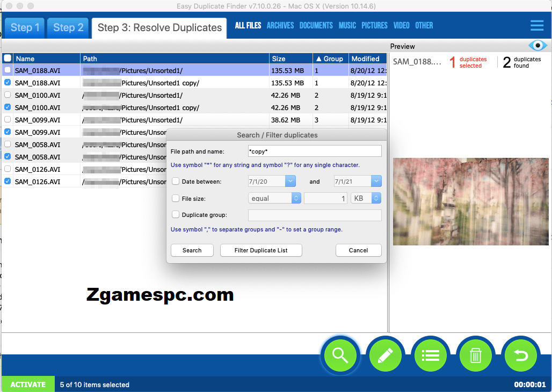This screenshot has width=552, height=392.
Task: Enable the File size checkbox
Action: pyautogui.click(x=175, y=198)
